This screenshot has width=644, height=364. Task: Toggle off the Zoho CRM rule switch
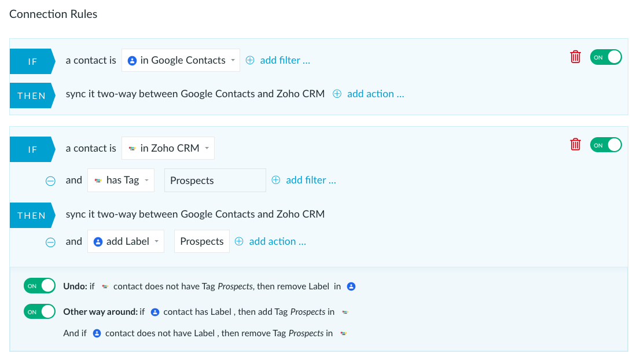(606, 145)
